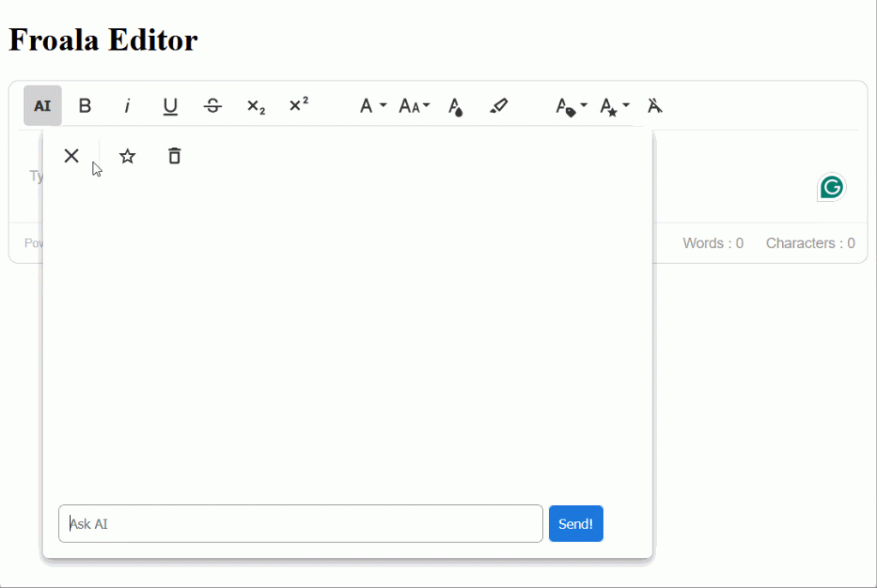This screenshot has width=877, height=588.
Task: Toggle superscript formatting
Action: [x=298, y=105]
